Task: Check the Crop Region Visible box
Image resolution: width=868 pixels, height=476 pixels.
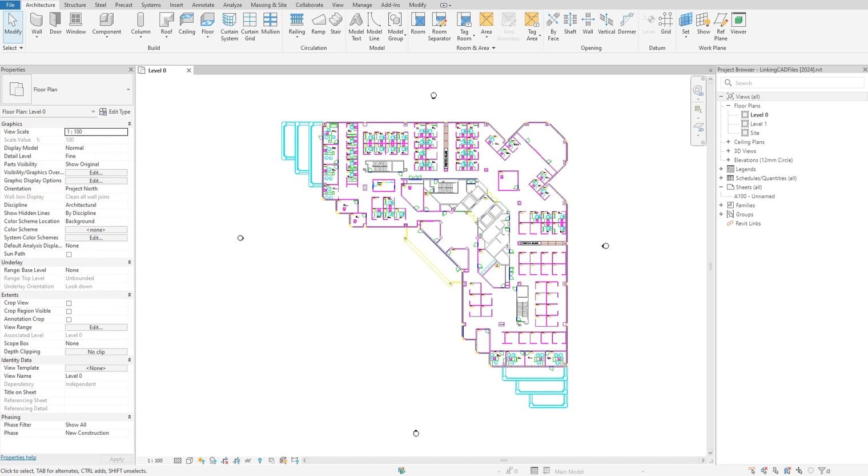Action: click(x=69, y=311)
